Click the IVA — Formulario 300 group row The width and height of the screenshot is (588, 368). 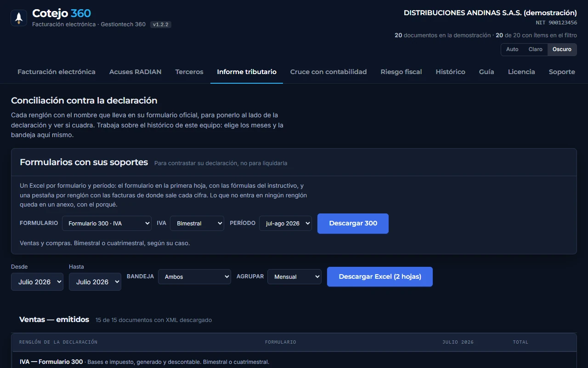click(294, 362)
